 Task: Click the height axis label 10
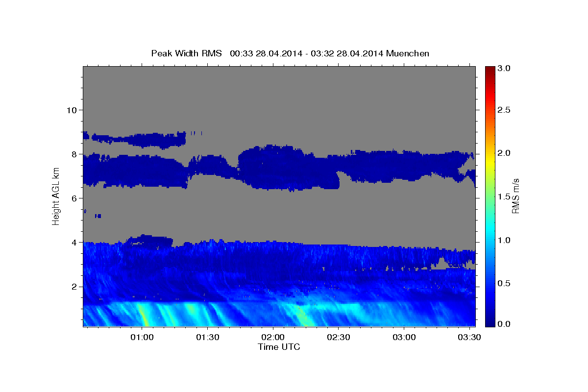71,110
